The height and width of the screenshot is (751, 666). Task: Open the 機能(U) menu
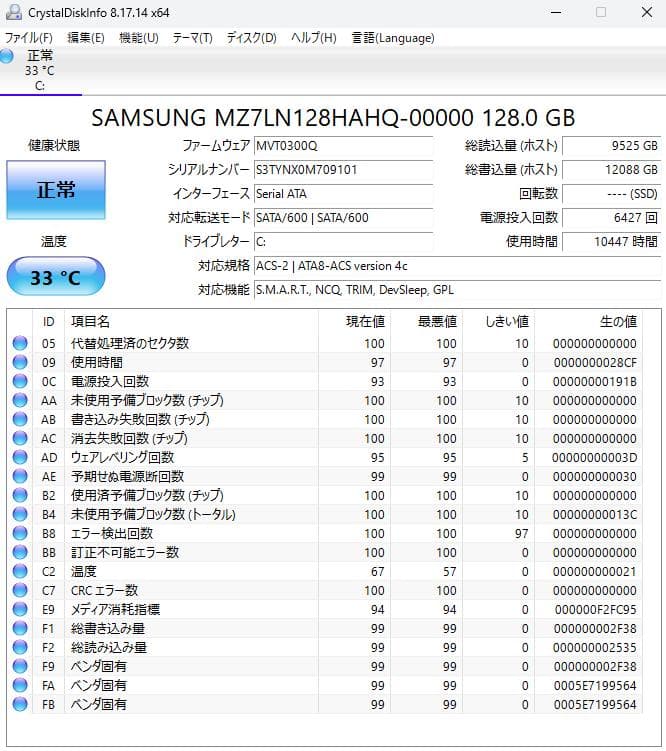click(139, 38)
